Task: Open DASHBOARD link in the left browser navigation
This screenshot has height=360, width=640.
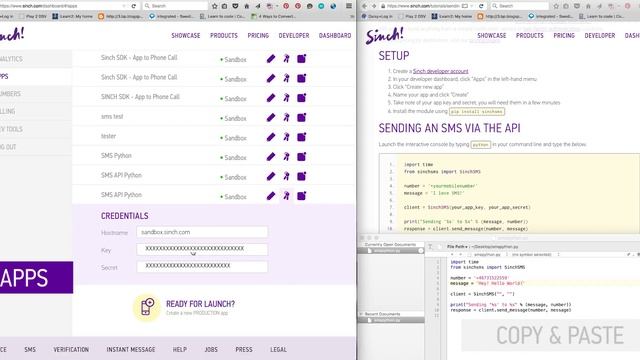Action: point(335,36)
